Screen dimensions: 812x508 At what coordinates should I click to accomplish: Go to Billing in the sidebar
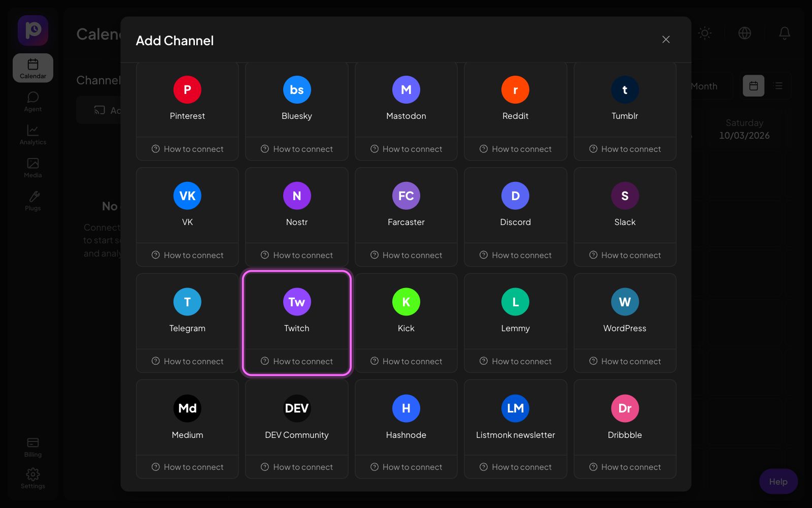click(x=33, y=447)
